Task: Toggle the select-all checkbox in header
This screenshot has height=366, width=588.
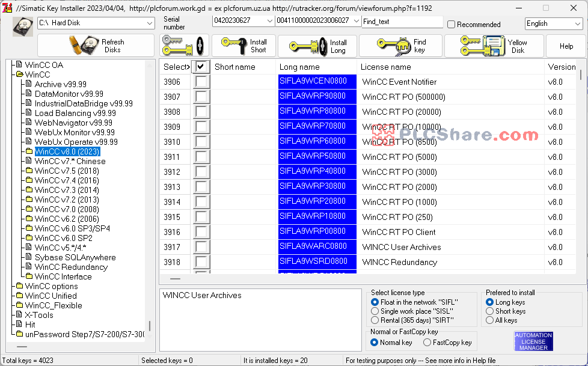Action: (201, 67)
